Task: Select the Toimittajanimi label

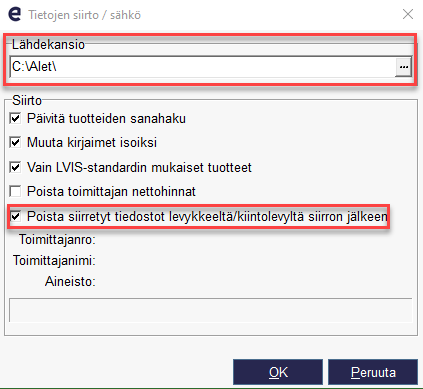Action: [54, 260]
